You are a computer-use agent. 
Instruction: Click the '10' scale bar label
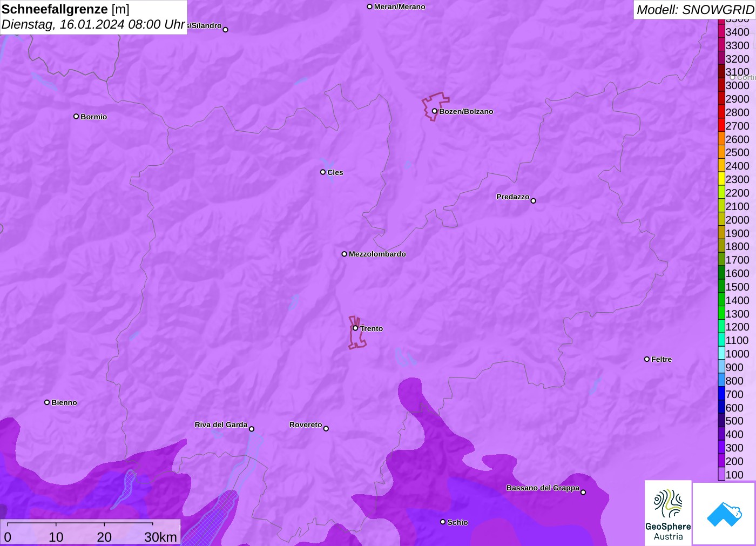[x=56, y=537]
